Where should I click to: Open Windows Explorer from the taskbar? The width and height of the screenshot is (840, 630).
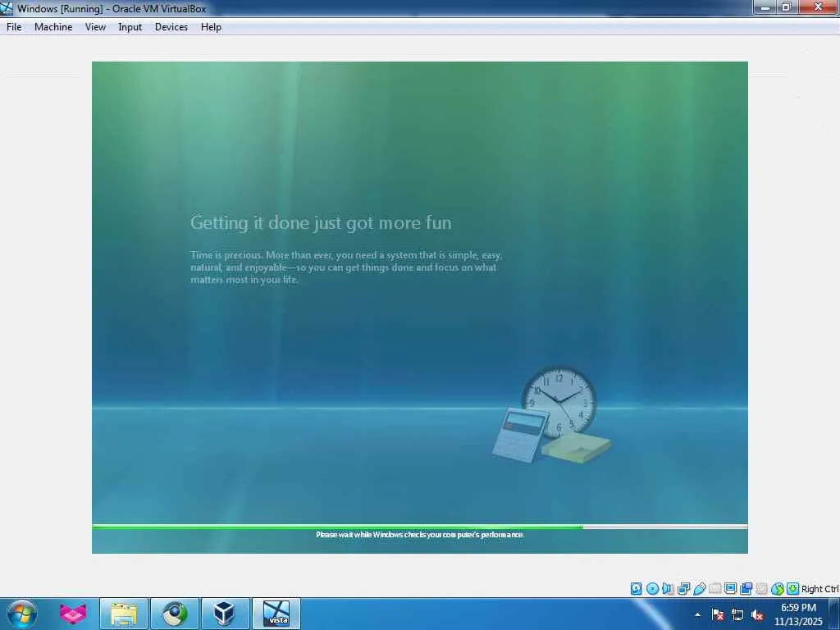coord(124,614)
